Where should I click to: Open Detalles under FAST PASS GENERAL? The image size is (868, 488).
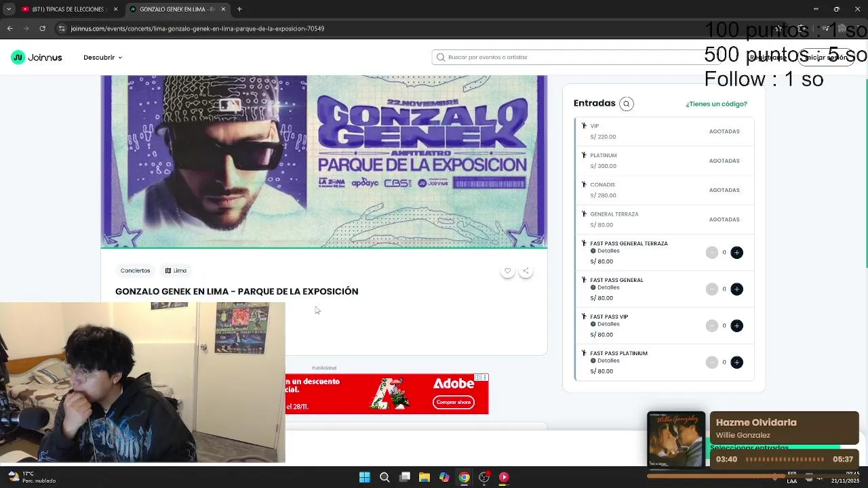point(605,287)
